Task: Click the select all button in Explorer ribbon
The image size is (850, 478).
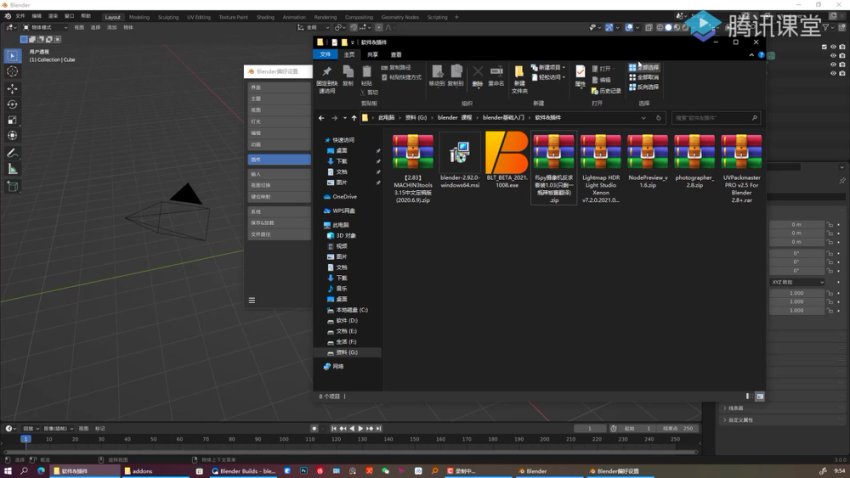Action: pos(646,68)
